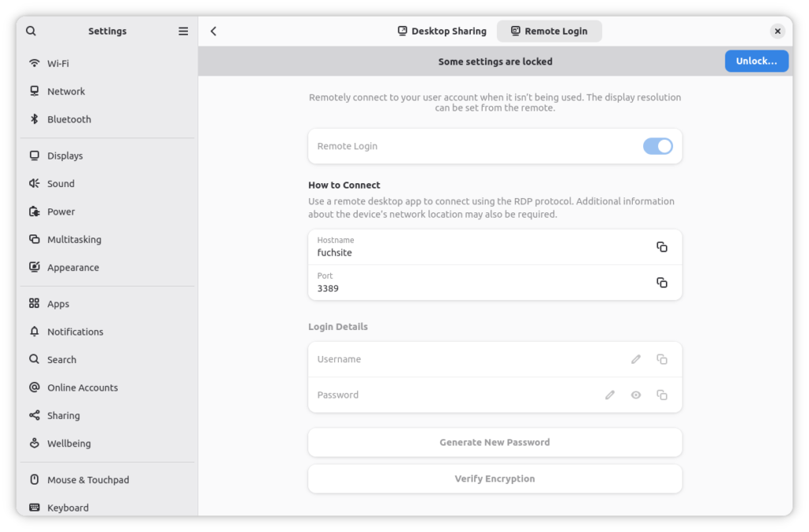The width and height of the screenshot is (809, 532).
Task: Copy the Username field value
Action: tap(662, 359)
